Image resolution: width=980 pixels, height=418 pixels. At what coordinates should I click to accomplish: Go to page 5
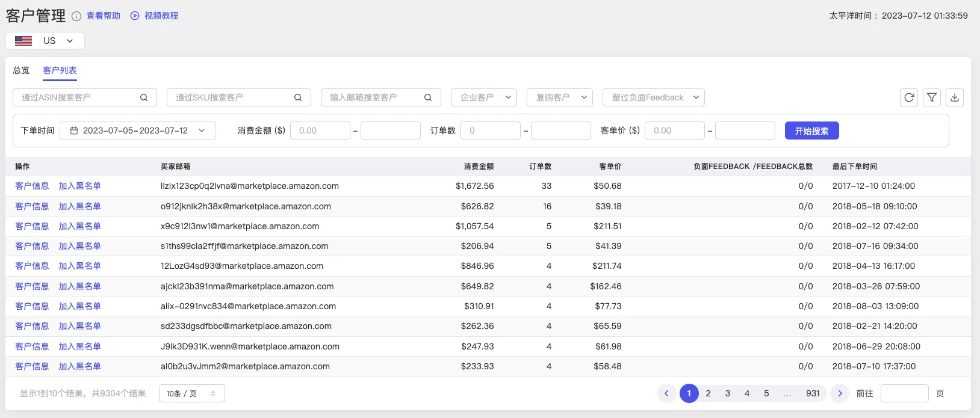point(766,393)
